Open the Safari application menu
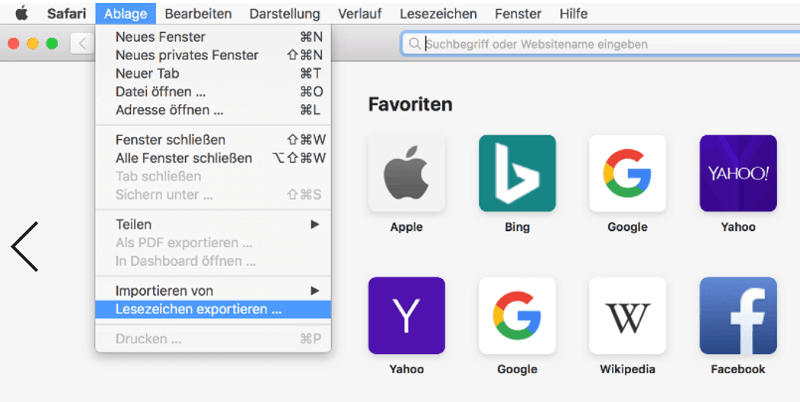Image resolution: width=800 pixels, height=402 pixels. [x=66, y=14]
